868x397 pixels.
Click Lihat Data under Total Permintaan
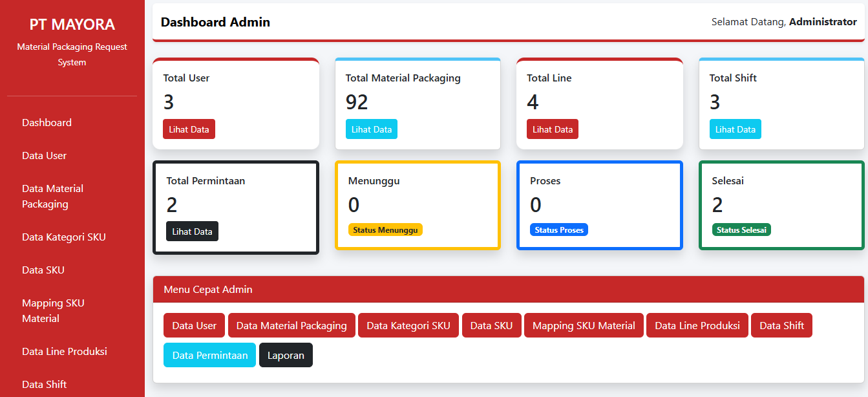[192, 231]
